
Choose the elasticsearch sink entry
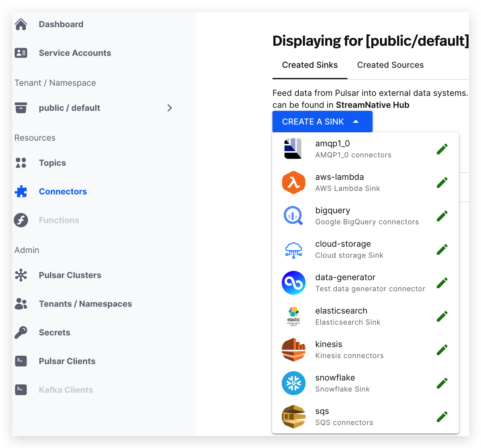[365, 316]
